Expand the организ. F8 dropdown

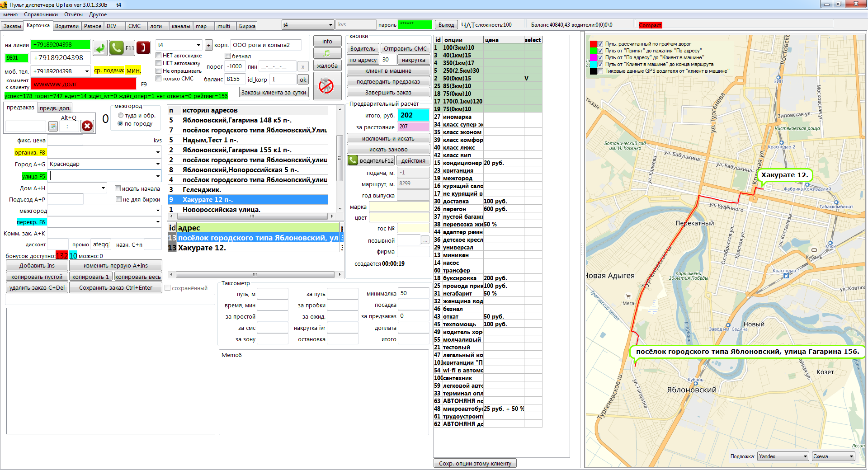[158, 153]
